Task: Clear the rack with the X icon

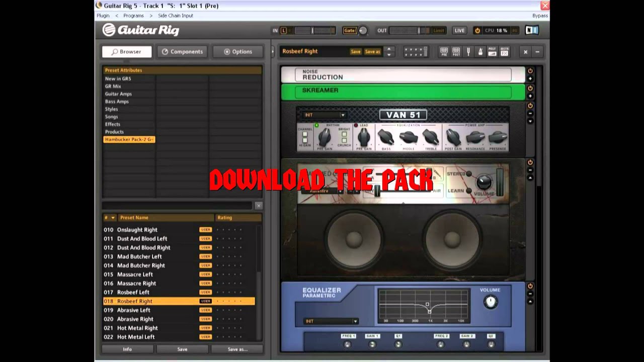Action: coord(525,52)
